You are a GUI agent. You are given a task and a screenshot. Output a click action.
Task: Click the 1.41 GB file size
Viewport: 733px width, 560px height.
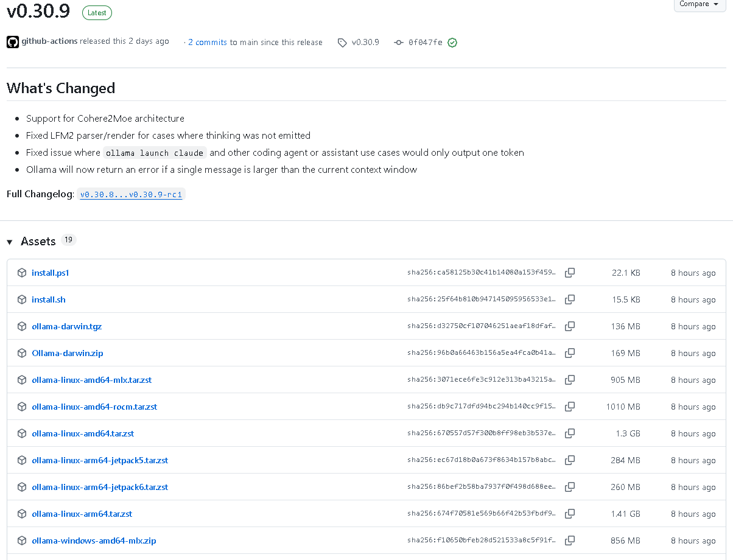click(x=626, y=514)
